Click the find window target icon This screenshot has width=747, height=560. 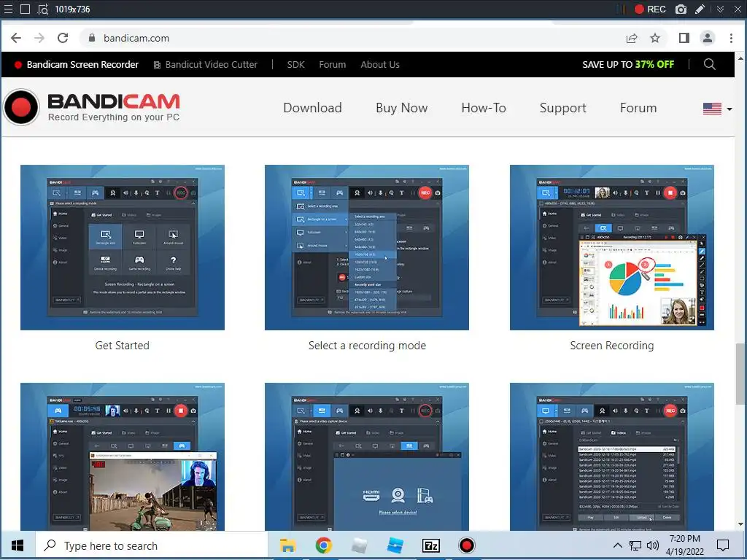(x=43, y=9)
